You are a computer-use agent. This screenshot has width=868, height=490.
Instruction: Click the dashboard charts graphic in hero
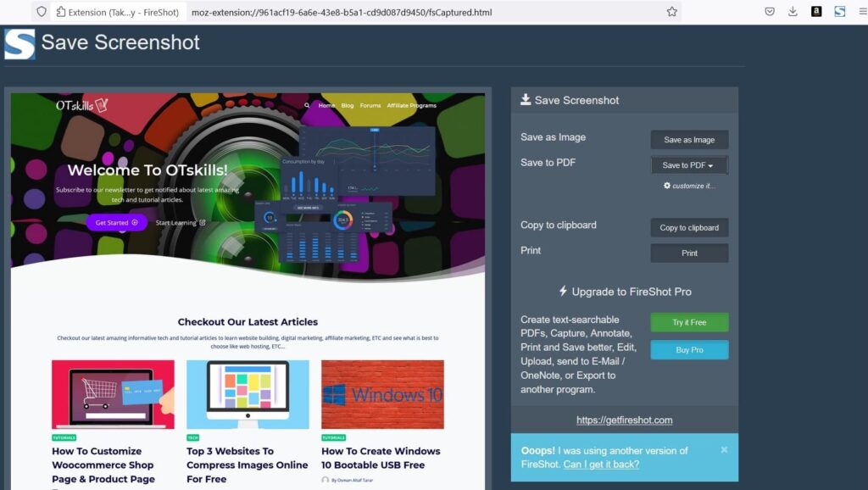click(346, 194)
